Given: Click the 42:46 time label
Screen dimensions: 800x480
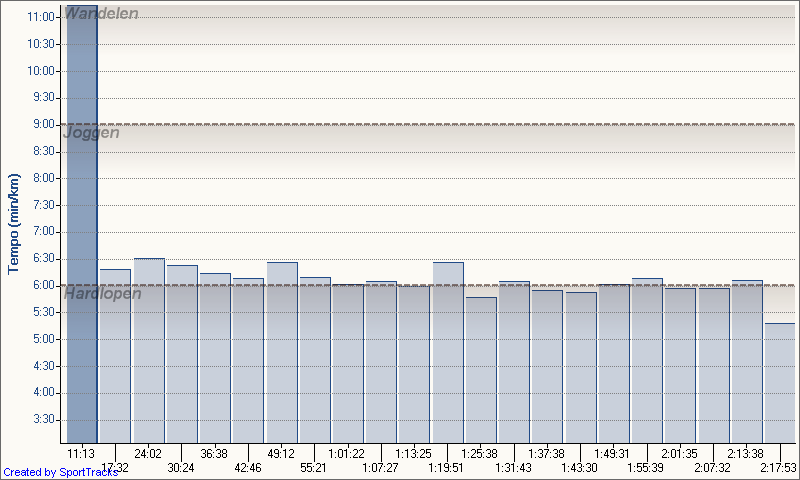Looking at the screenshot, I should tap(247, 468).
